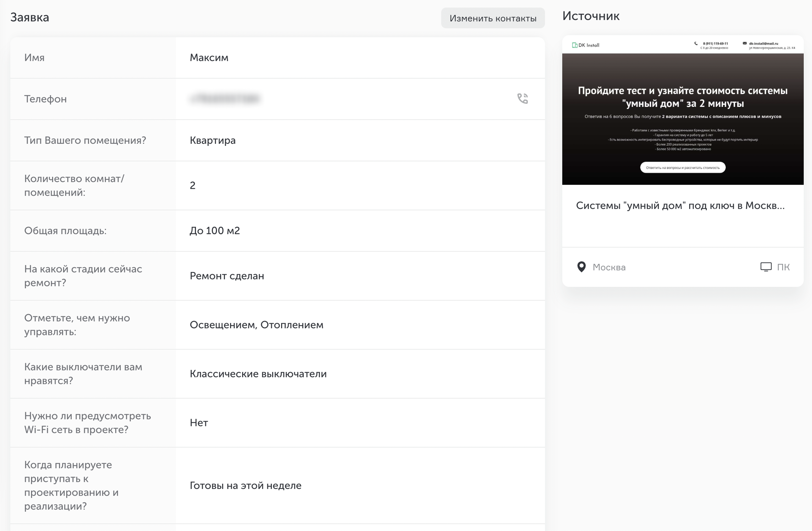Click the Имя field label
Image resolution: width=812 pixels, height=531 pixels.
click(x=34, y=58)
